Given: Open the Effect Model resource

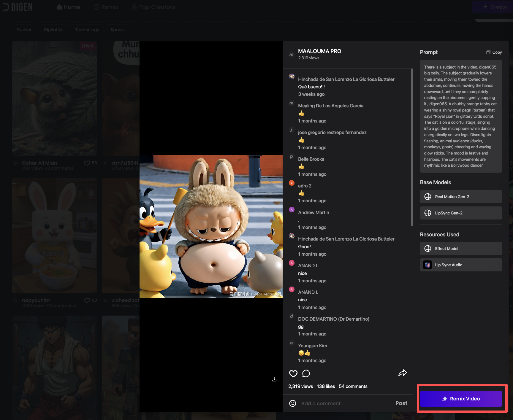Looking at the screenshot, I should (x=461, y=249).
